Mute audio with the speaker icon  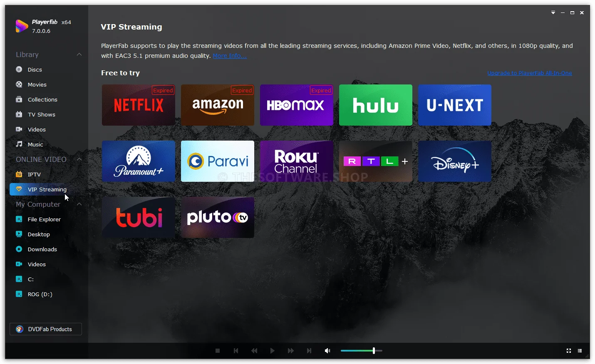(x=327, y=351)
